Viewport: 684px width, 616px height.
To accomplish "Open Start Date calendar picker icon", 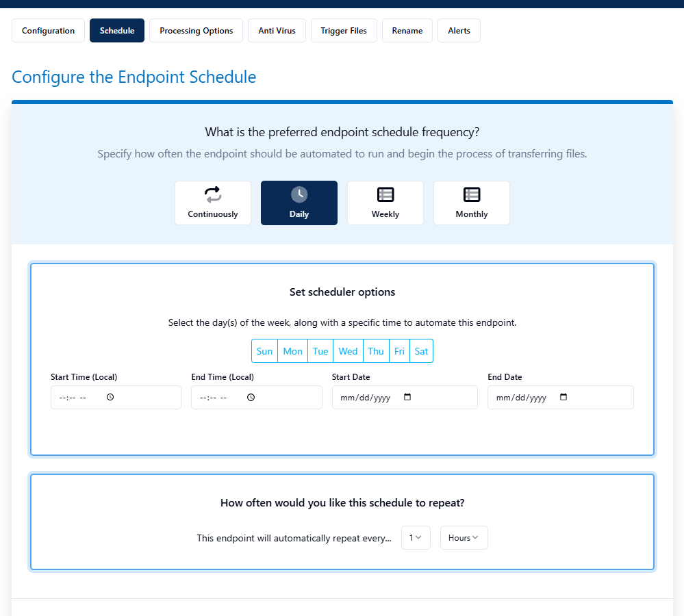I will (407, 397).
